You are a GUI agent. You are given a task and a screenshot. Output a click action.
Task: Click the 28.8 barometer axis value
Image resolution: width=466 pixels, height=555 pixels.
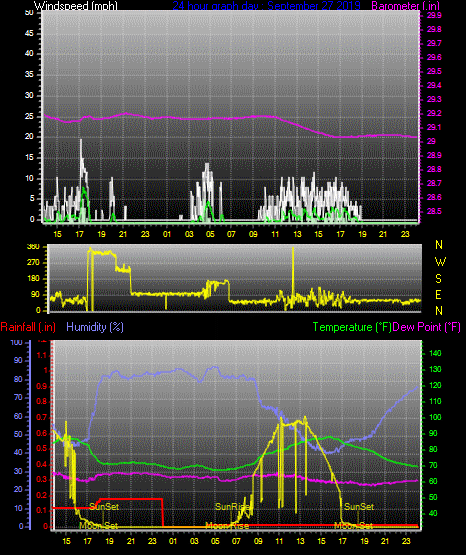(434, 169)
